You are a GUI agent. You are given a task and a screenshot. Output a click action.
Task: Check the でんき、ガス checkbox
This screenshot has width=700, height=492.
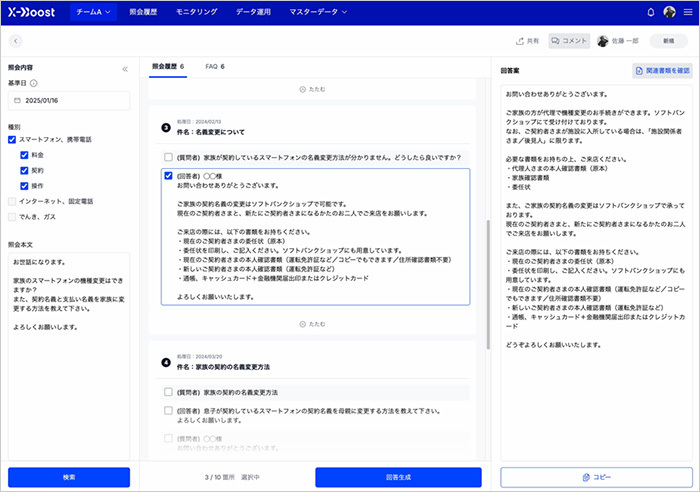12,216
